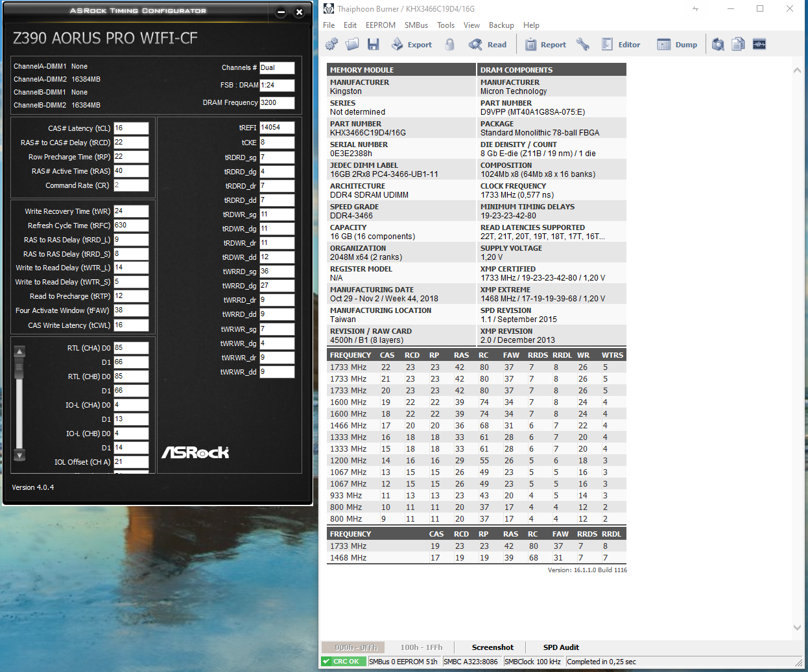
Task: Click the ASRock logo in Timing Configurator
Action: (x=195, y=452)
